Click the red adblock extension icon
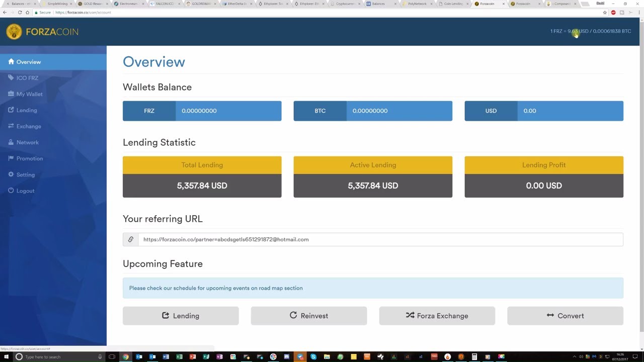This screenshot has width=644, height=362. pos(613,12)
